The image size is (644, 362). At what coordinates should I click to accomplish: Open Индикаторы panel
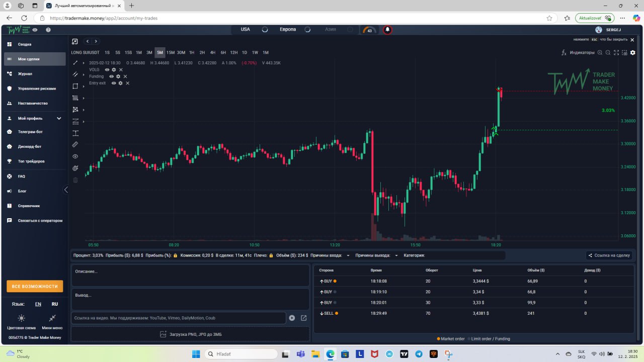pos(578,52)
